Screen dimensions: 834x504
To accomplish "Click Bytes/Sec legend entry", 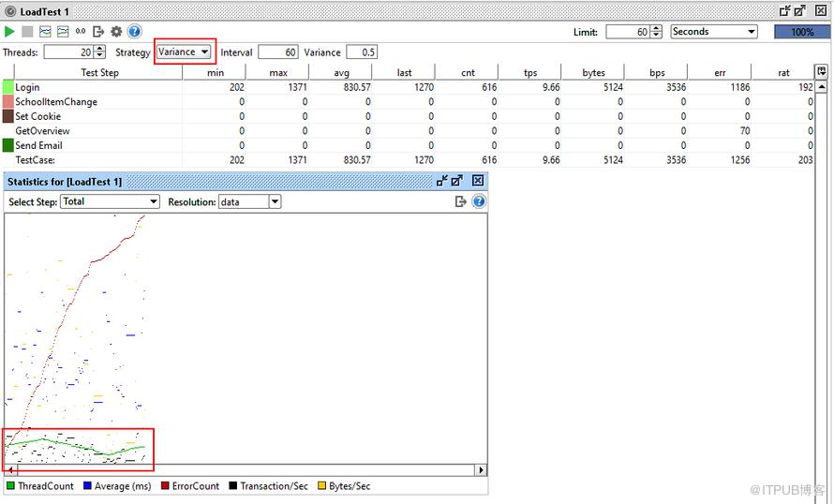I will coord(344,486).
